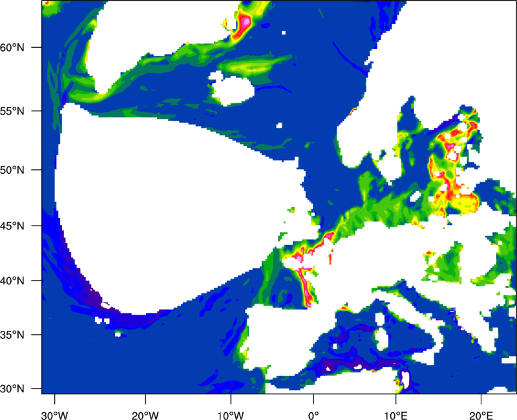Click the 0° longitude label

[313, 415]
